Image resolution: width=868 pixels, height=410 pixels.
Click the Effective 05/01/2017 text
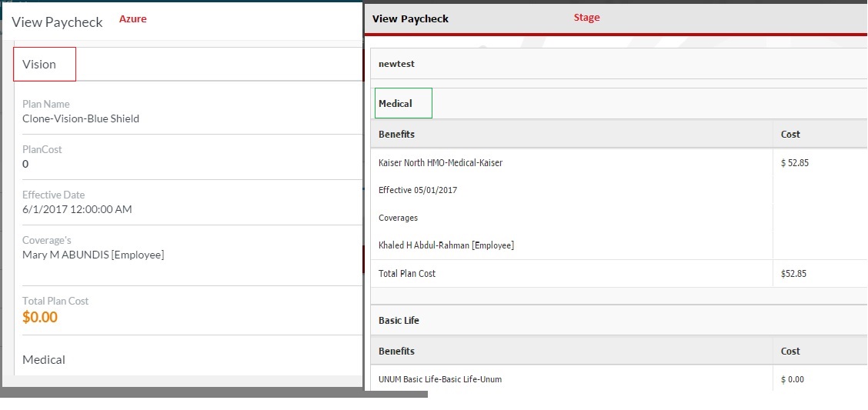(418, 190)
